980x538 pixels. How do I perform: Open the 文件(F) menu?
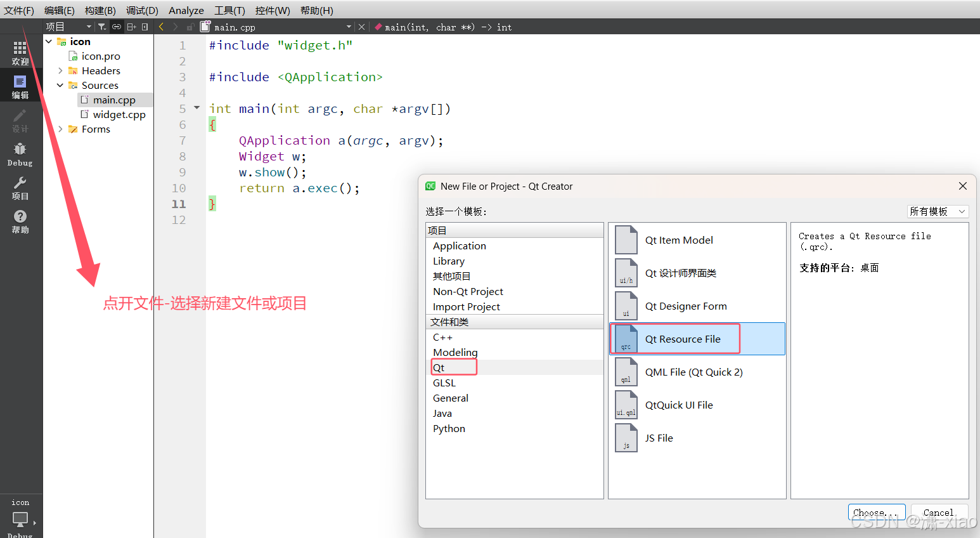pos(19,10)
